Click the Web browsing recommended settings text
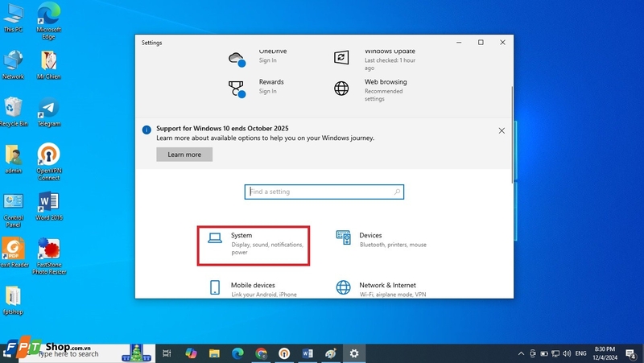 tap(384, 95)
